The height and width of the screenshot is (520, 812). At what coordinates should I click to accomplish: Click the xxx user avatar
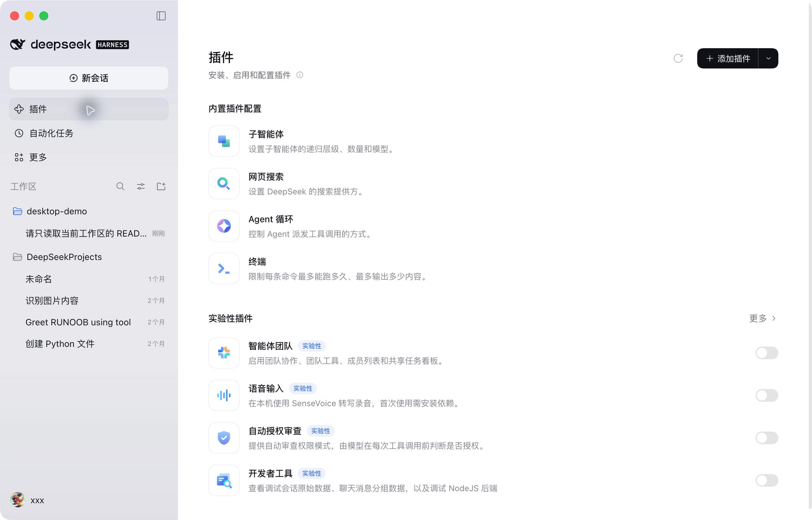click(x=17, y=500)
